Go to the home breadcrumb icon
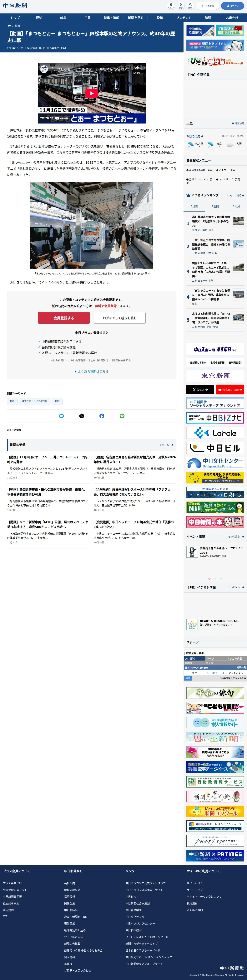Image resolution: width=247 pixels, height=980 pixels. pyautogui.click(x=10, y=26)
